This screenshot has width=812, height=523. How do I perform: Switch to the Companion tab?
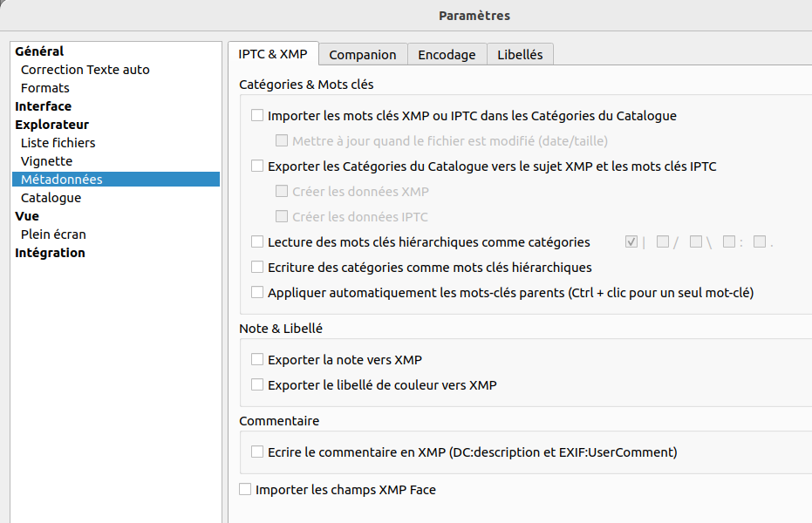coord(362,54)
